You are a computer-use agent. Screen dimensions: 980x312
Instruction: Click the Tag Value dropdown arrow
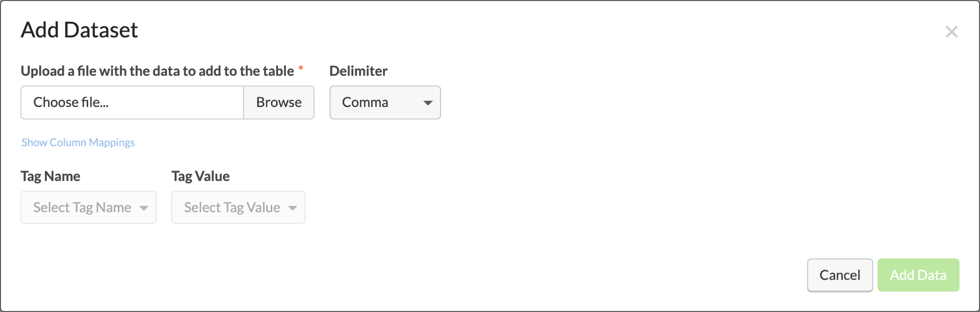[292, 208]
